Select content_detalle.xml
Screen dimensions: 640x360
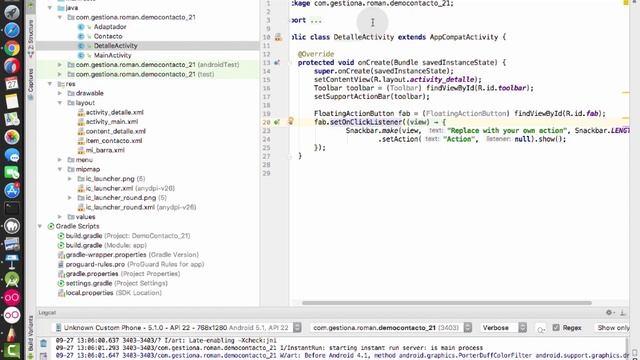tap(116, 131)
